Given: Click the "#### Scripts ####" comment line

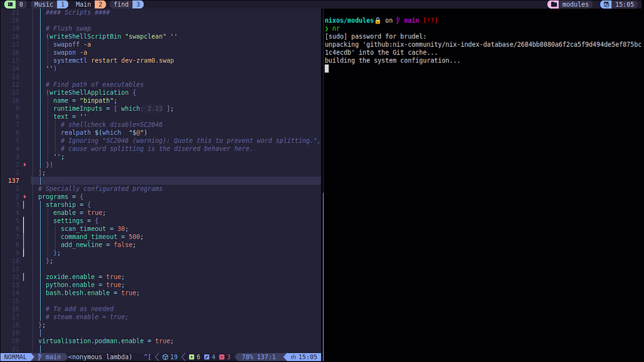Looking at the screenshot, I should pos(78,12).
